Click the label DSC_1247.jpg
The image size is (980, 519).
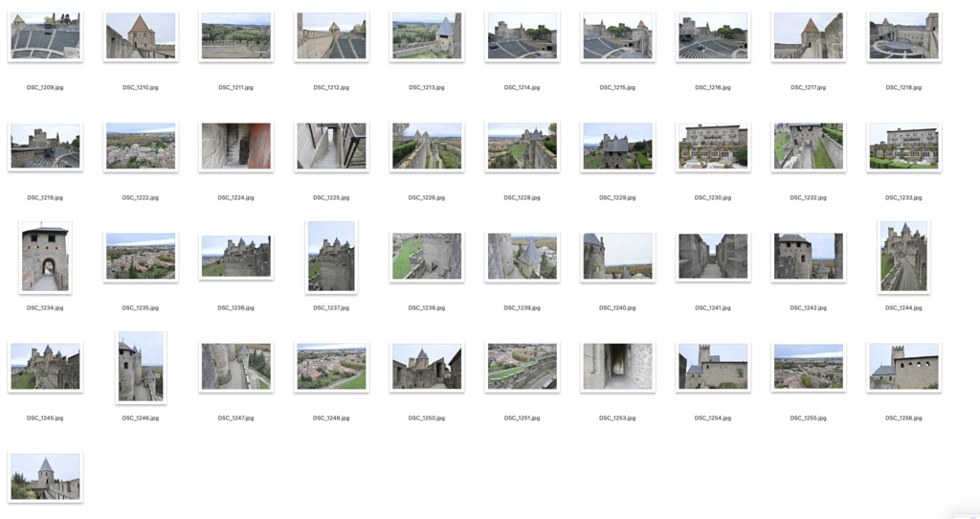tap(235, 417)
